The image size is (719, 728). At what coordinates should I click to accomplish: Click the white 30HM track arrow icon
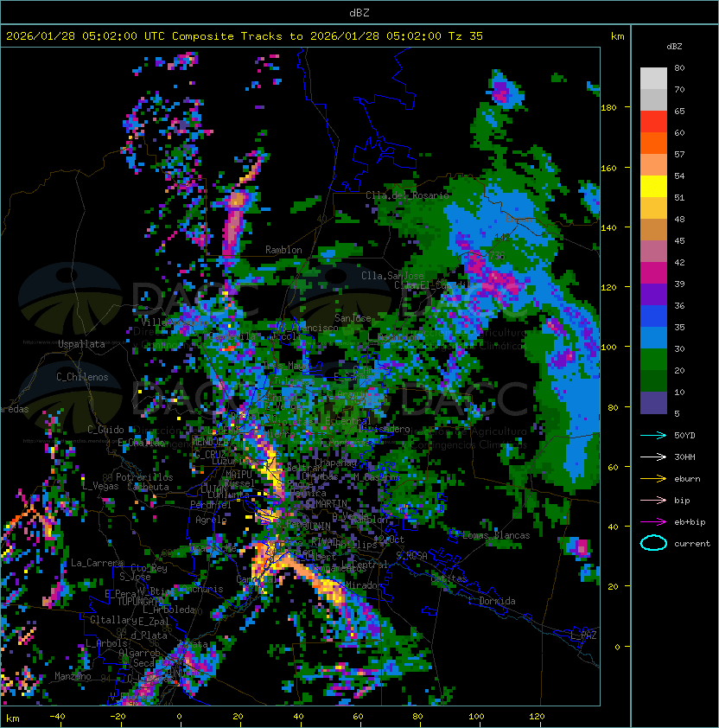(x=653, y=457)
